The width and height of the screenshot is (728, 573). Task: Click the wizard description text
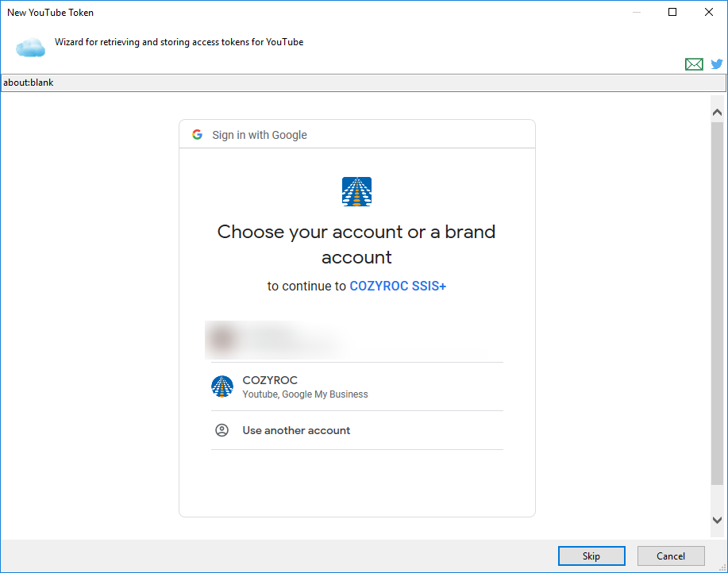(179, 42)
